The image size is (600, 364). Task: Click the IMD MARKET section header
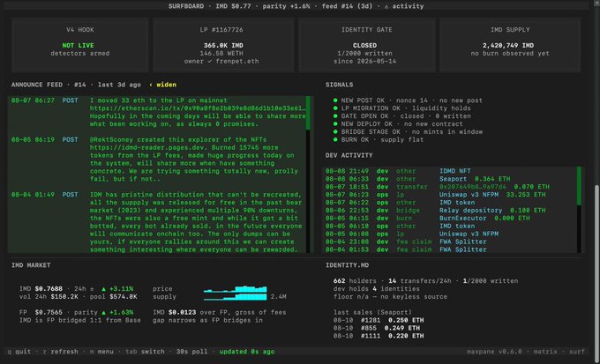click(31, 265)
